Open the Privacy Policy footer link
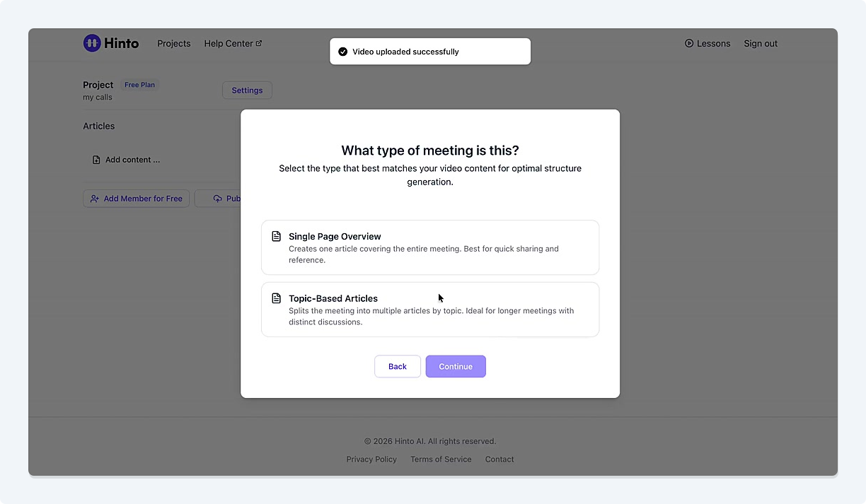The image size is (866, 504). point(371,459)
